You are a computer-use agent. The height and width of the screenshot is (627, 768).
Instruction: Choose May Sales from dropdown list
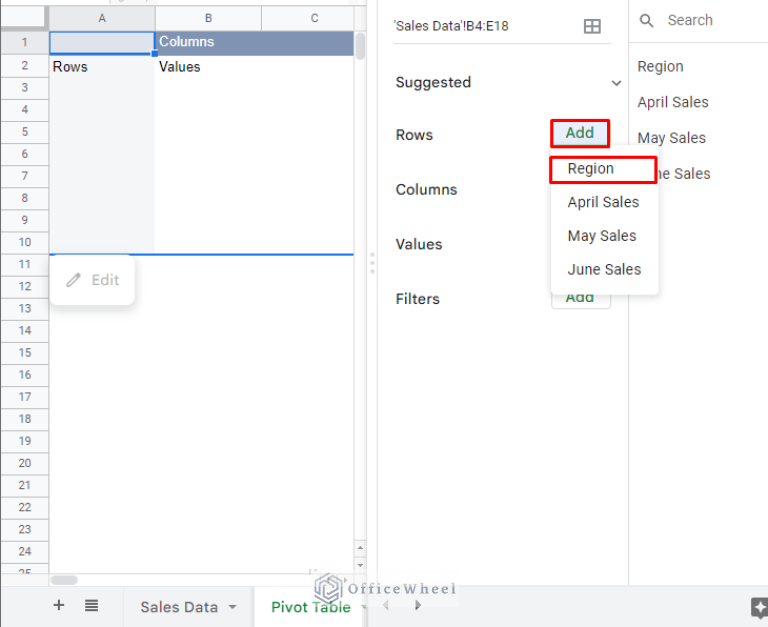(x=602, y=236)
